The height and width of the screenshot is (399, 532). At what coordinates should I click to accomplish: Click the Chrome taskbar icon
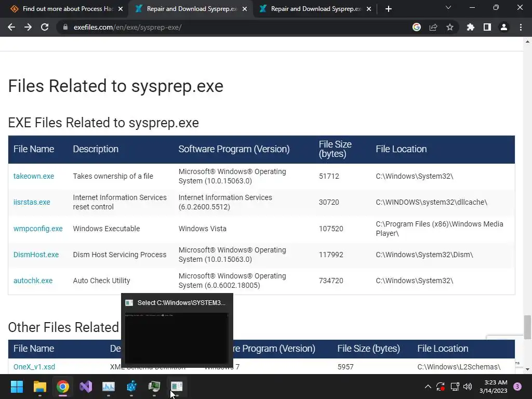[63, 387]
